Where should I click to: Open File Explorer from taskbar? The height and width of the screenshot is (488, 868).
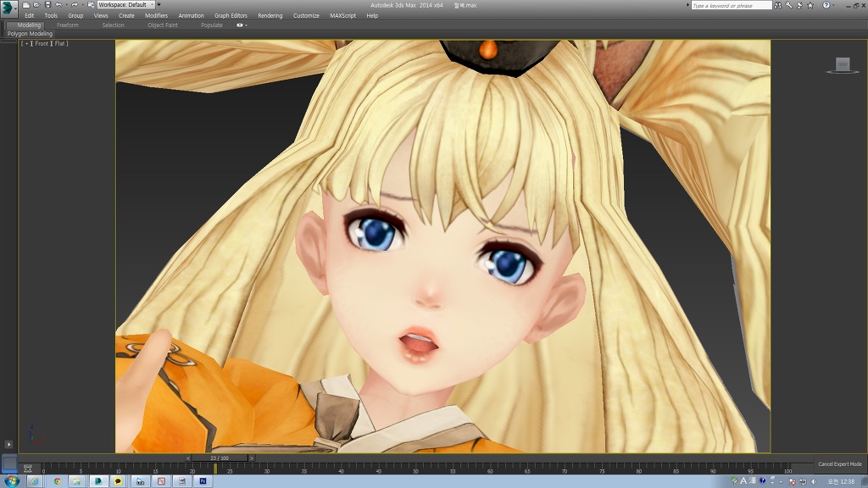[x=77, y=481]
